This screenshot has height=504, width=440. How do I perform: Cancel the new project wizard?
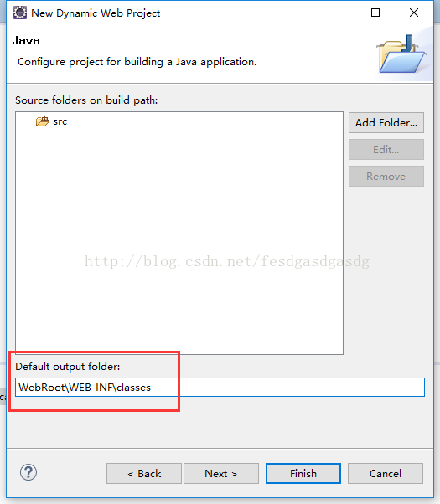(386, 474)
